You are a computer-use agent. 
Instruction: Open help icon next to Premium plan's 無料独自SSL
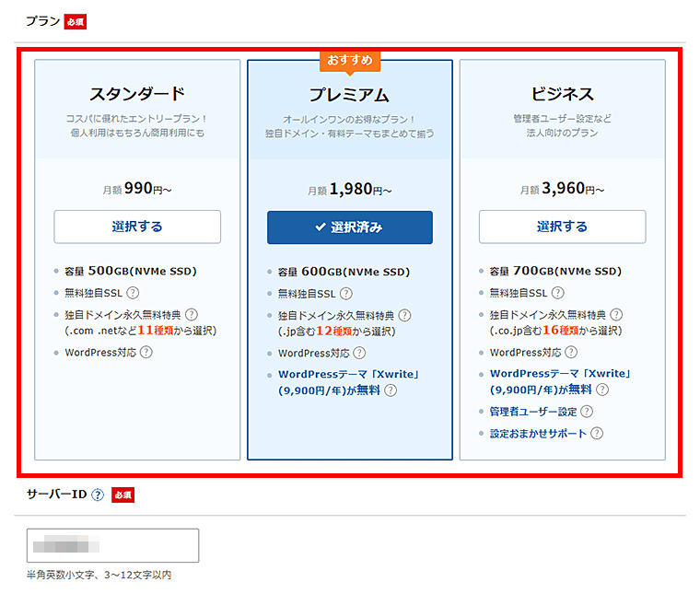pyautogui.click(x=345, y=294)
